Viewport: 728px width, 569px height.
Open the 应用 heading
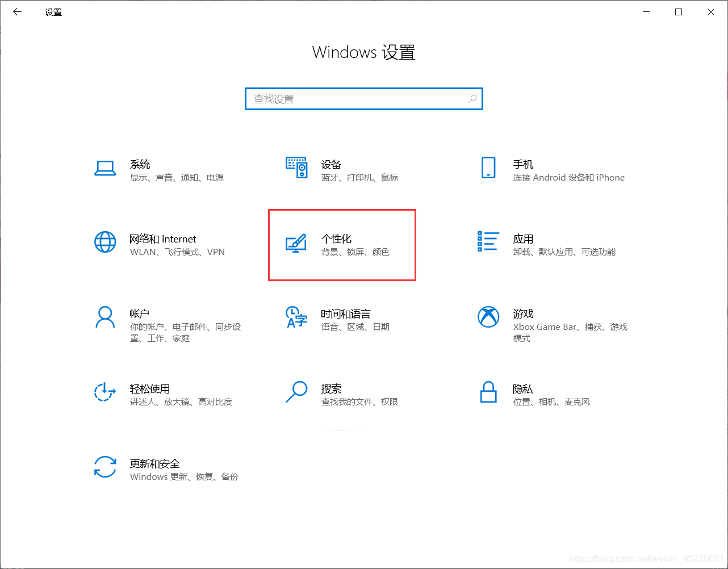pyautogui.click(x=523, y=239)
